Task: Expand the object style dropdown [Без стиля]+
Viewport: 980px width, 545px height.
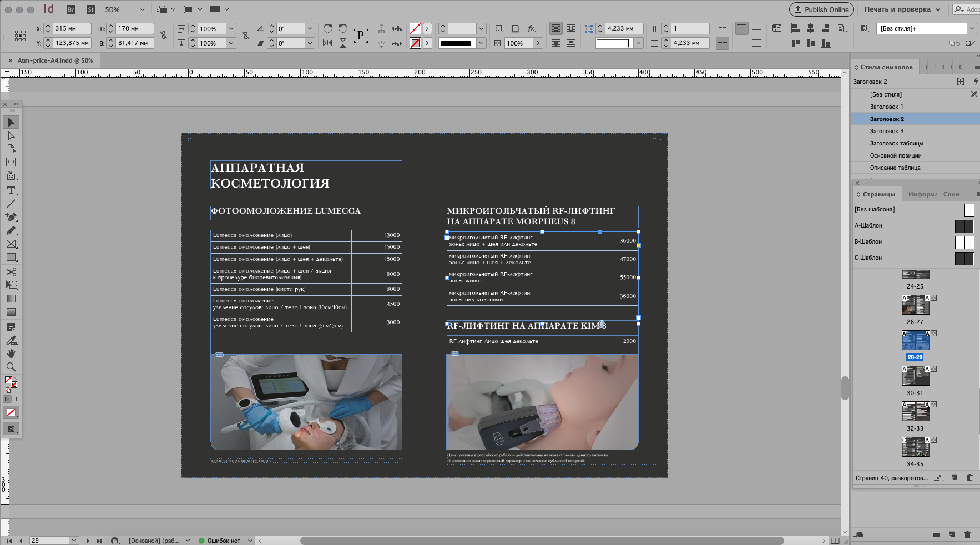Action: click(x=972, y=28)
